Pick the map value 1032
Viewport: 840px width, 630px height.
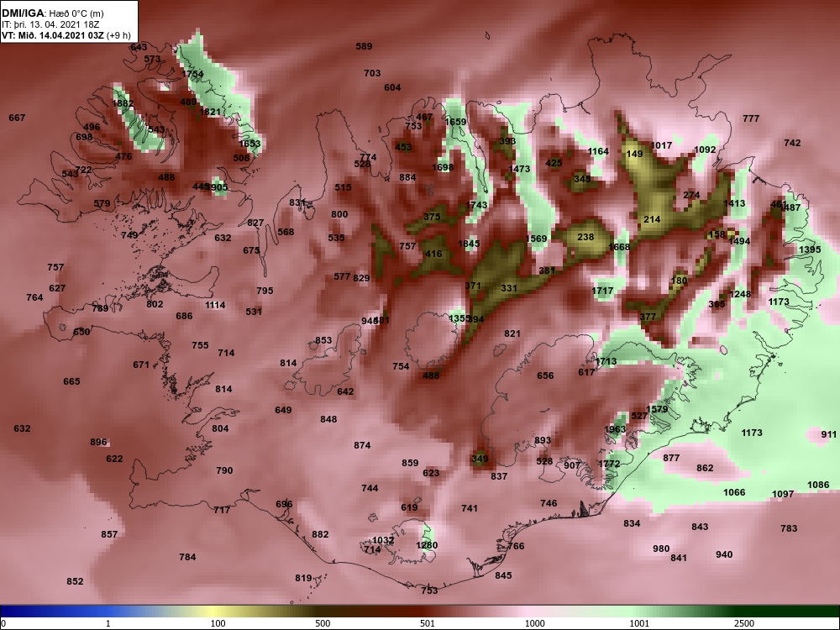pos(383,540)
